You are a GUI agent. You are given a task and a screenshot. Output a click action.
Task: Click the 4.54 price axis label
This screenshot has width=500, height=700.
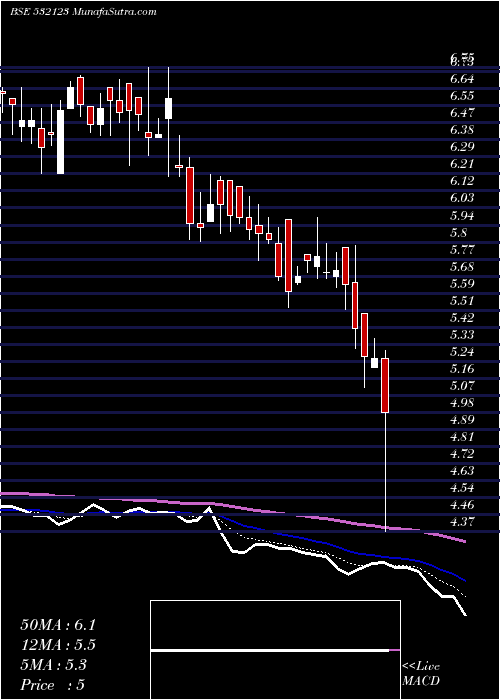click(462, 488)
